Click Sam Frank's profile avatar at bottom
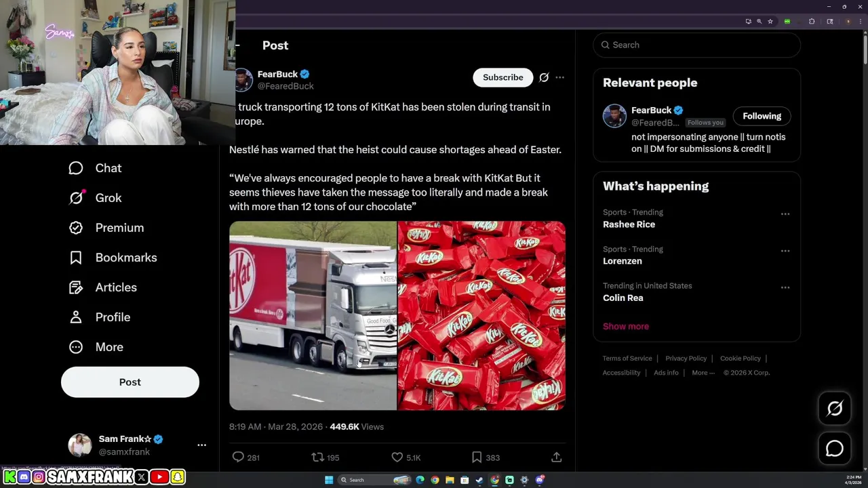The image size is (868, 488). click(80, 445)
